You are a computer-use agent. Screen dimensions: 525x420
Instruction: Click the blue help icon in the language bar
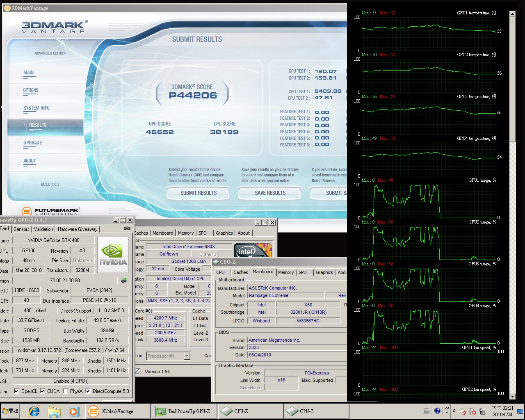coord(437,410)
